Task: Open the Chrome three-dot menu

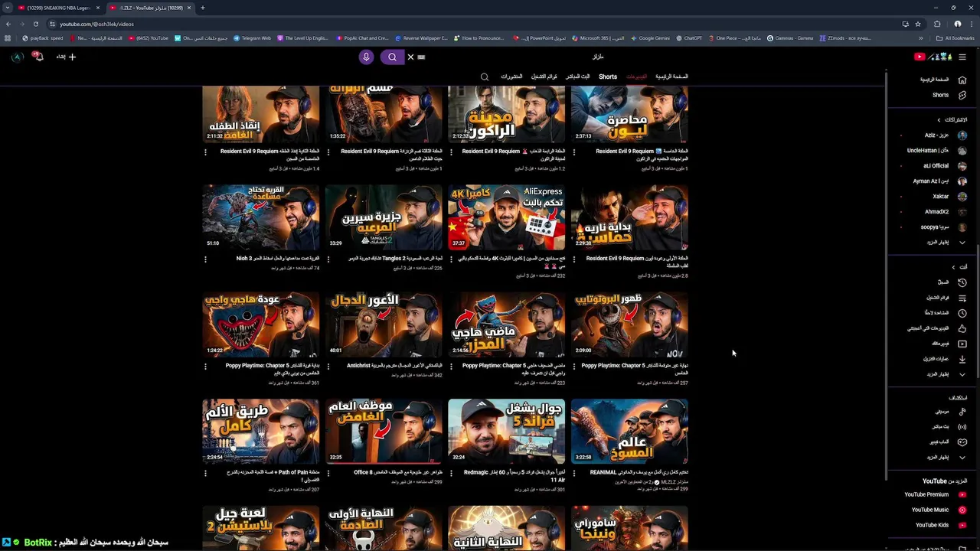Action: [971, 24]
